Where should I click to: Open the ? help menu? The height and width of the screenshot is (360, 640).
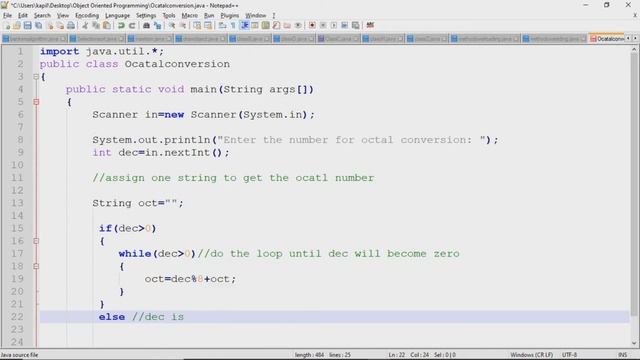[x=274, y=16]
